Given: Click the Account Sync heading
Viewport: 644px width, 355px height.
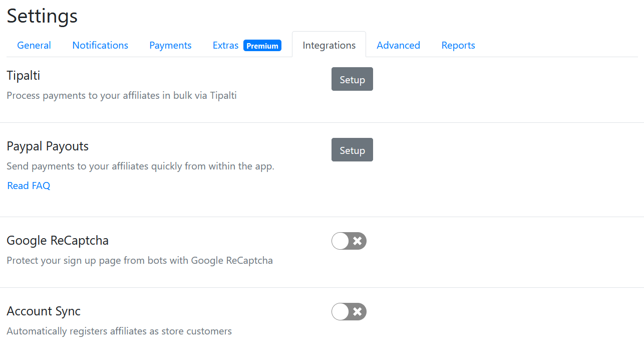Looking at the screenshot, I should click(44, 311).
